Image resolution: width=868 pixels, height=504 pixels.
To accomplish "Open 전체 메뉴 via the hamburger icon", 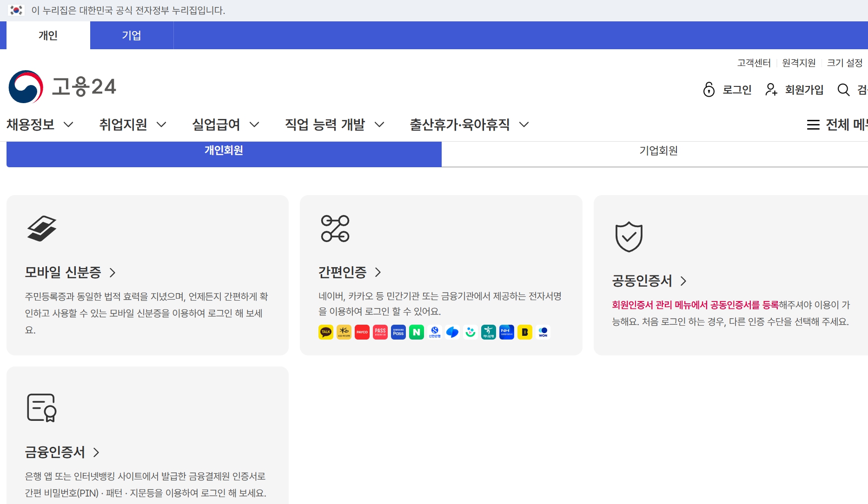I will click(814, 124).
